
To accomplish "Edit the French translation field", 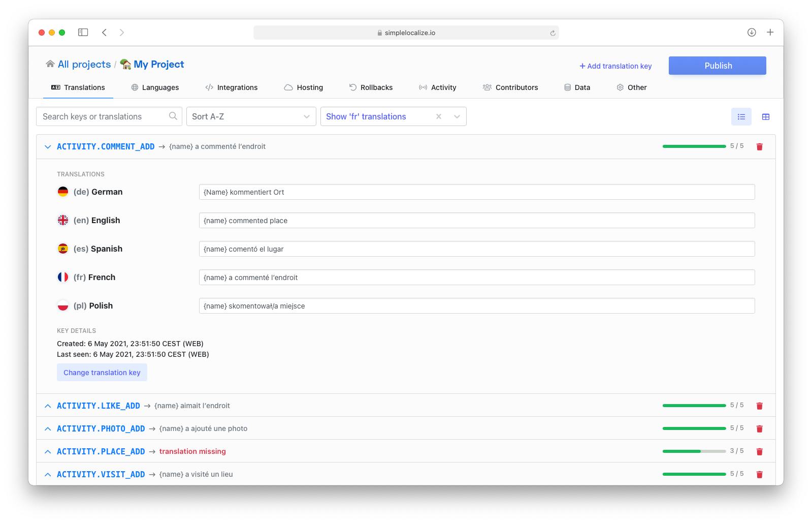I will (477, 278).
